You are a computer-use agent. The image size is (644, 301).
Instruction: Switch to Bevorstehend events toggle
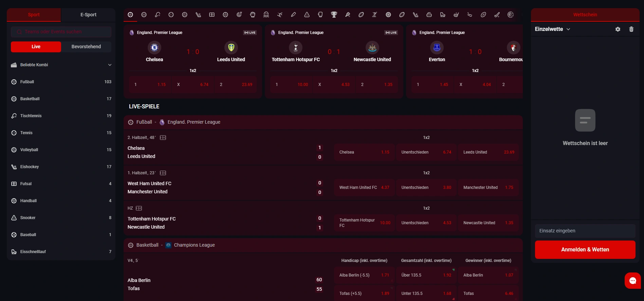pyautogui.click(x=86, y=47)
